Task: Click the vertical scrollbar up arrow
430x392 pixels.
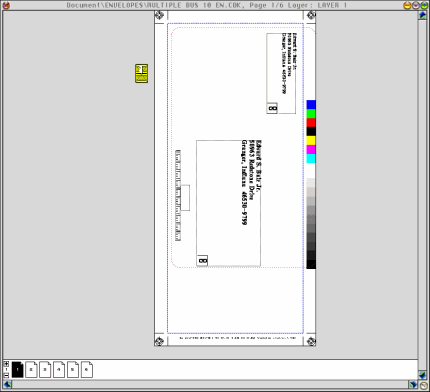Action: pos(423,15)
